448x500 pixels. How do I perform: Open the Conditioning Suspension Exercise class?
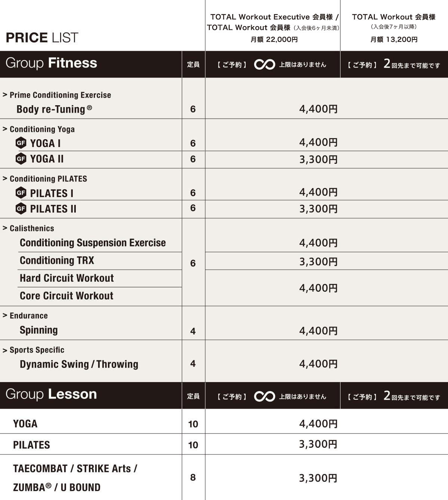(93, 243)
